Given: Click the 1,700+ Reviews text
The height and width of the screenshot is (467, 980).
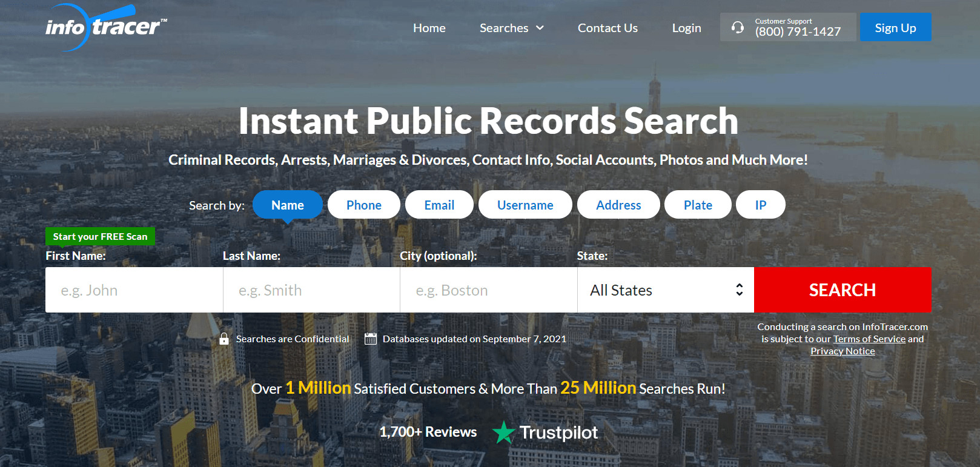Looking at the screenshot, I should pos(428,432).
